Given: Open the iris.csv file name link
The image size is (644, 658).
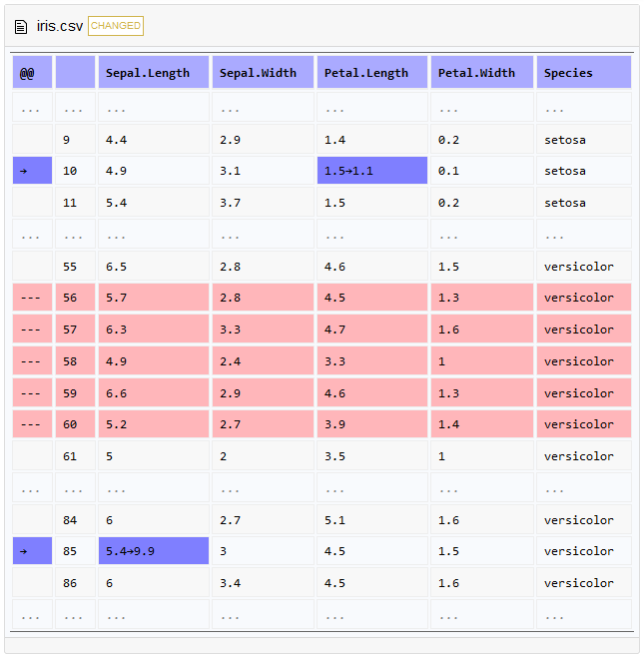Looking at the screenshot, I should pyautogui.click(x=60, y=26).
